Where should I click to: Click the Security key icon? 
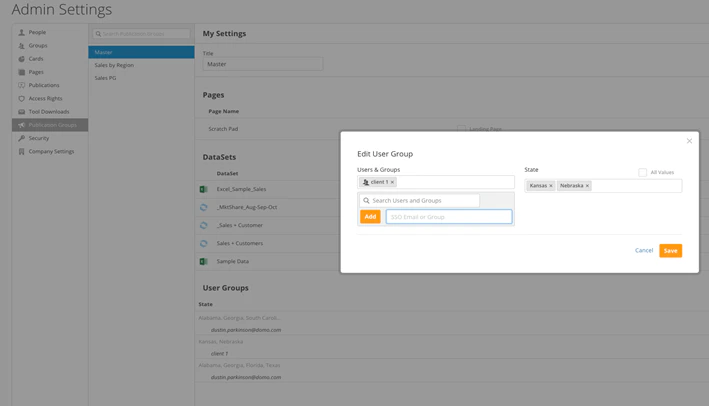pos(21,138)
